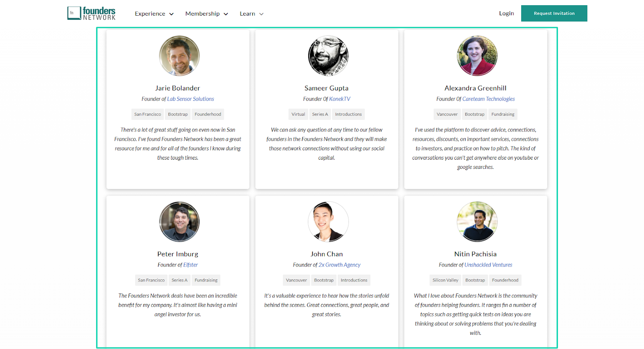Select the Sameer Gupta name heading
644x349 pixels.
pos(326,88)
